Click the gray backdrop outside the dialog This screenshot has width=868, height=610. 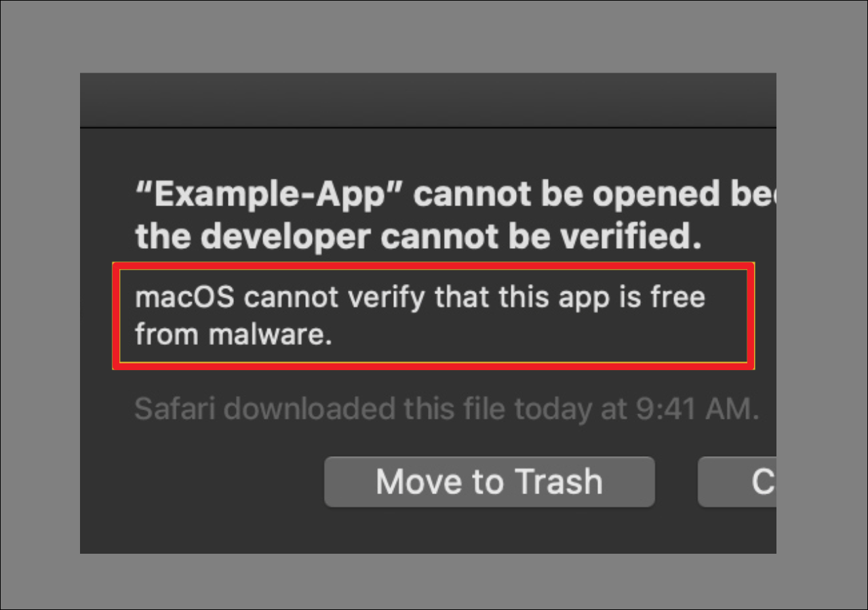pyautogui.click(x=41, y=305)
